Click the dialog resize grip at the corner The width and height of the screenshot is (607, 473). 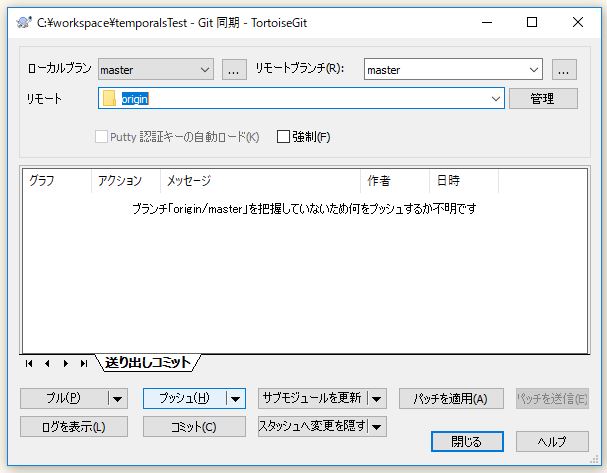[x=594, y=459]
